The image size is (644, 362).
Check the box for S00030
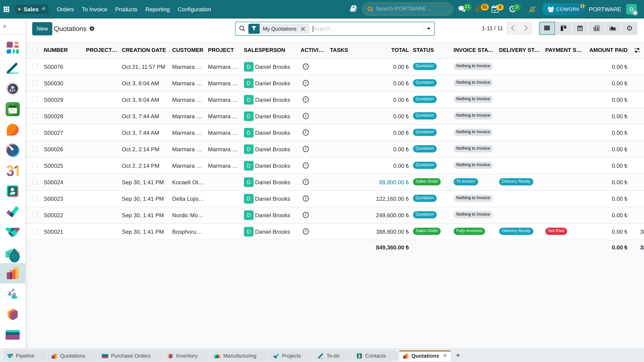tap(35, 83)
